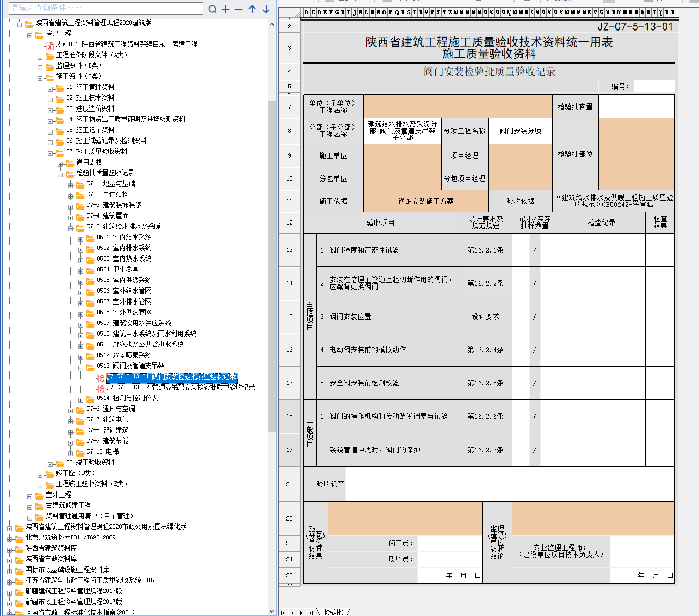
Task: Expand C7-6 通风与空调 node
Action: pyautogui.click(x=71, y=410)
